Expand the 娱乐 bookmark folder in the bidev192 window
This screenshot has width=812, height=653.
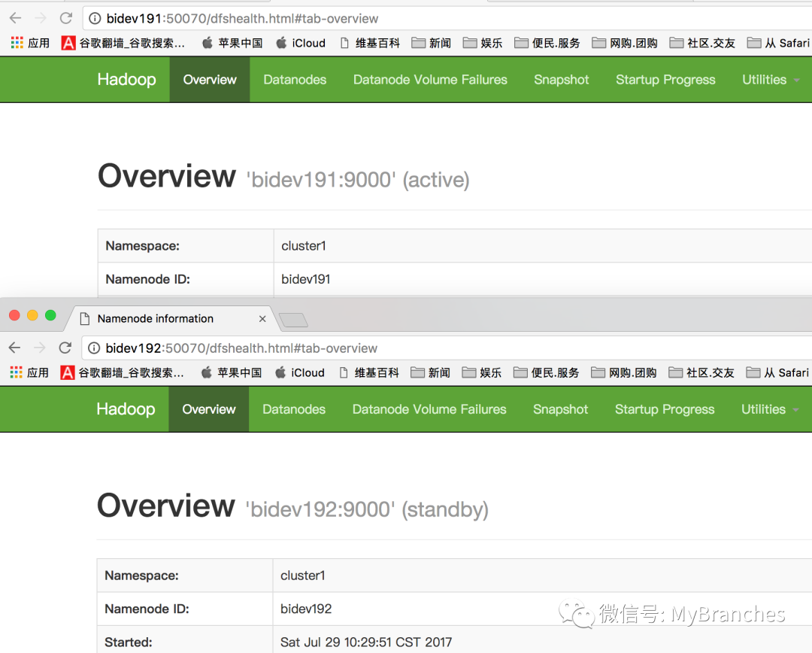point(482,372)
